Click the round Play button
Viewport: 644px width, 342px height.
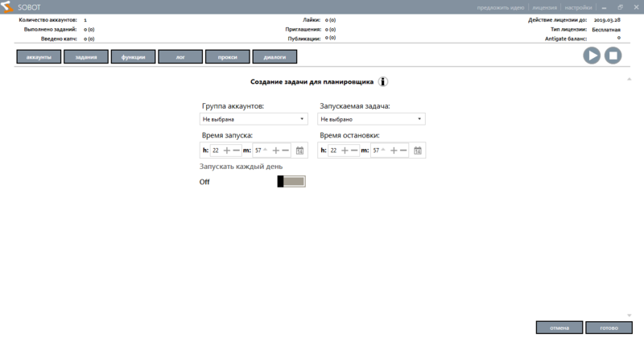coord(592,56)
